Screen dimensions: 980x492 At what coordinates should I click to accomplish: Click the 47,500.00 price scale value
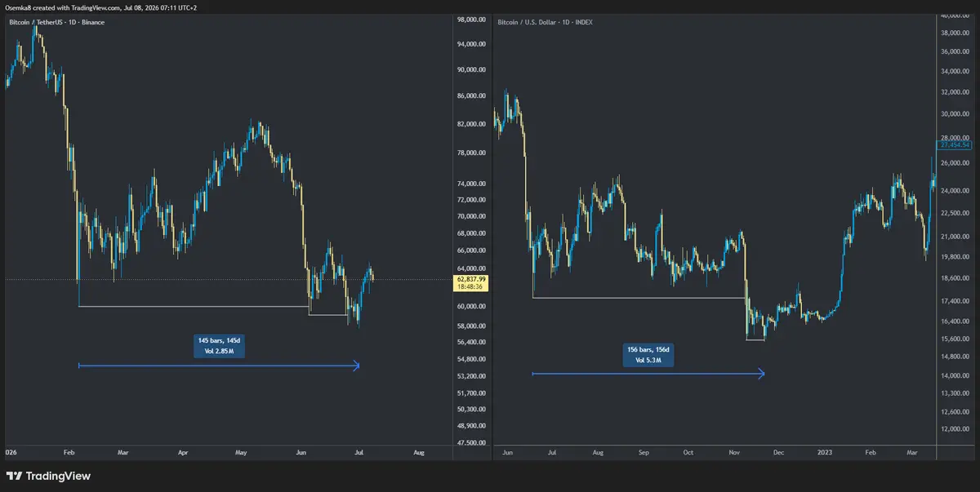tap(469, 443)
